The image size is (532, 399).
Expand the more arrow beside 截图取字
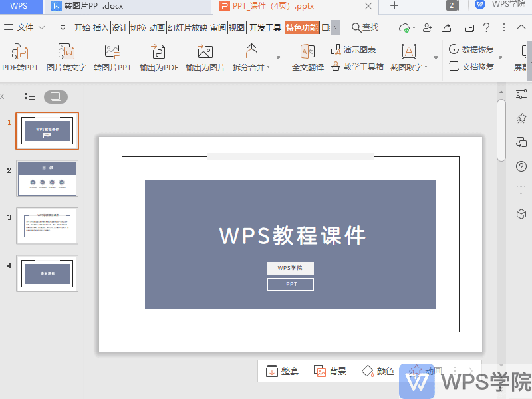pos(436,58)
